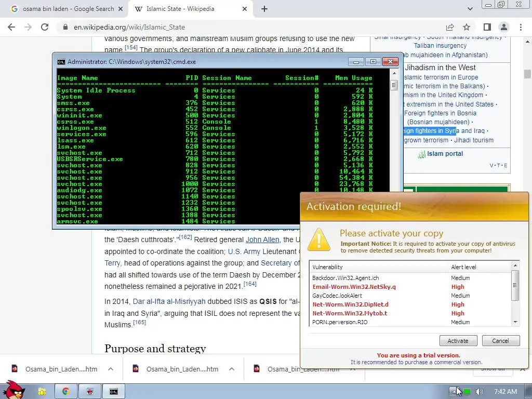
Task: Click the Activate button
Action: 458,341
